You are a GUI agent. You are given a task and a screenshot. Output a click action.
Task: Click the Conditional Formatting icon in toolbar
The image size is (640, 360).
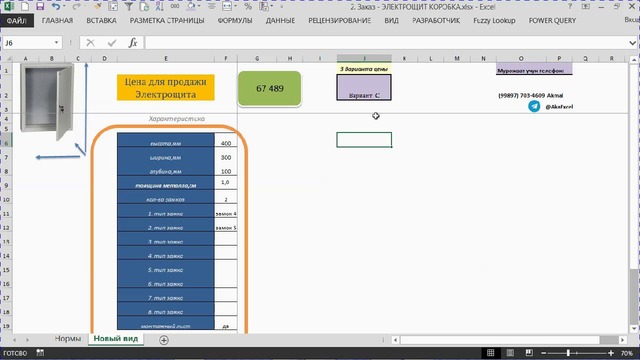click(264, 6)
